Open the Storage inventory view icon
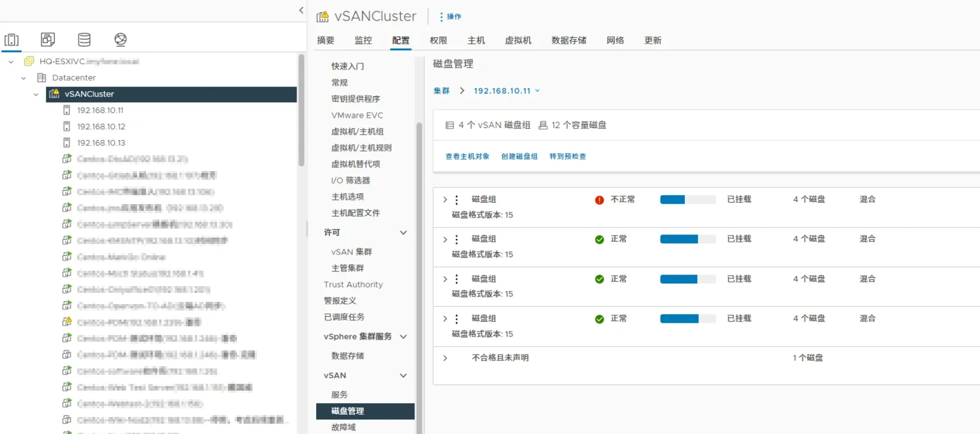Viewport: 980px width, 434px height. point(84,40)
